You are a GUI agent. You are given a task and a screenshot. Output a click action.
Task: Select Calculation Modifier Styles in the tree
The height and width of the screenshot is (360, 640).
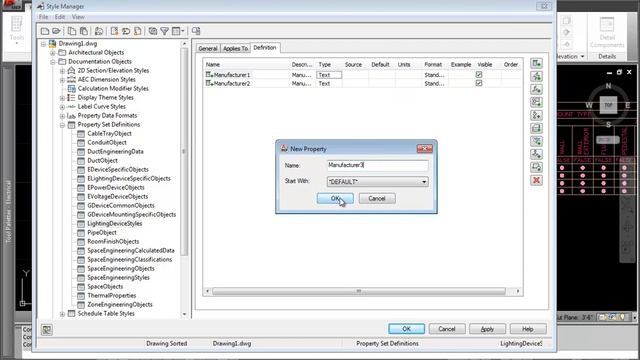(x=113, y=89)
